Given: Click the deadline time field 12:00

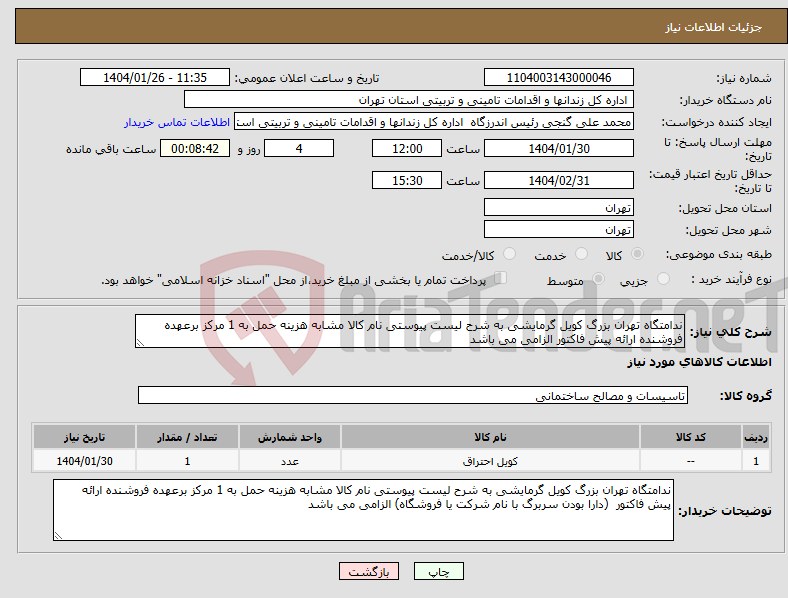Looking at the screenshot, I should [x=407, y=148].
